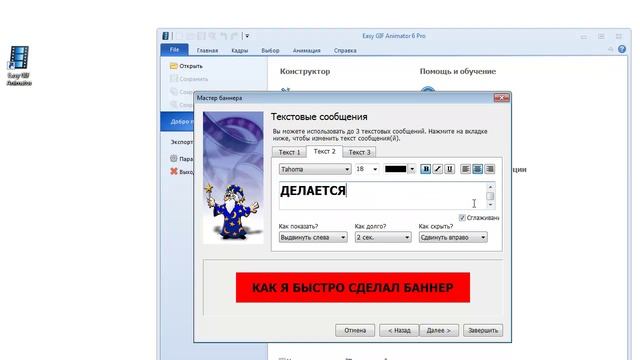Click the text field scrollbar up arrow
Viewport: 640px width, 360px height.
(x=490, y=187)
